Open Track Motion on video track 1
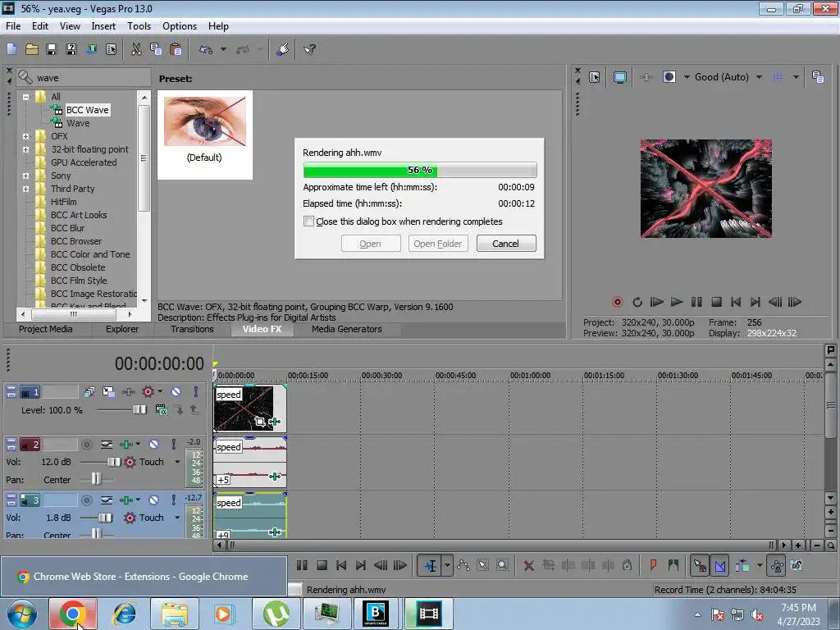The width and height of the screenshot is (840, 630). click(109, 392)
